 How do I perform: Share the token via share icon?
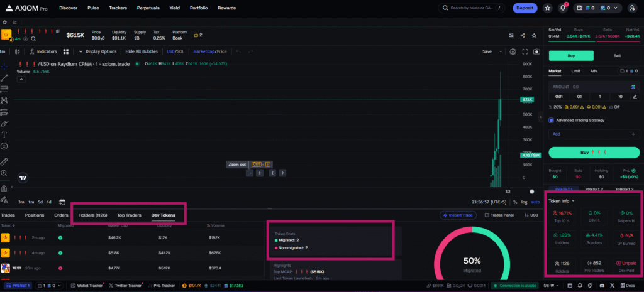tap(522, 35)
